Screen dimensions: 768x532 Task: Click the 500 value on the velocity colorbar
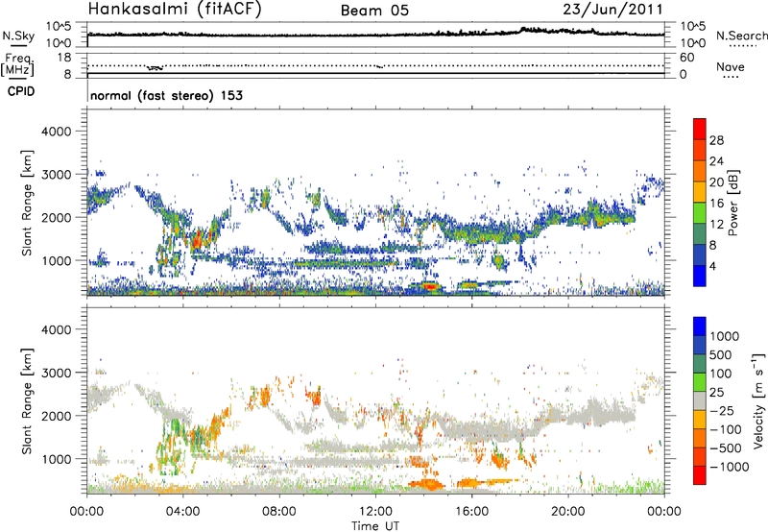tap(721, 354)
